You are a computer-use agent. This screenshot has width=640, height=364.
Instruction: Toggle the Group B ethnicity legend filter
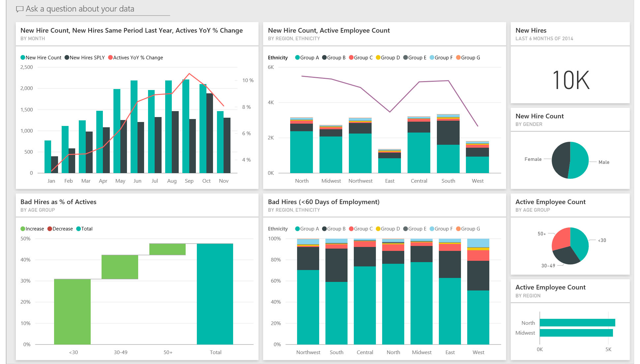click(x=324, y=57)
